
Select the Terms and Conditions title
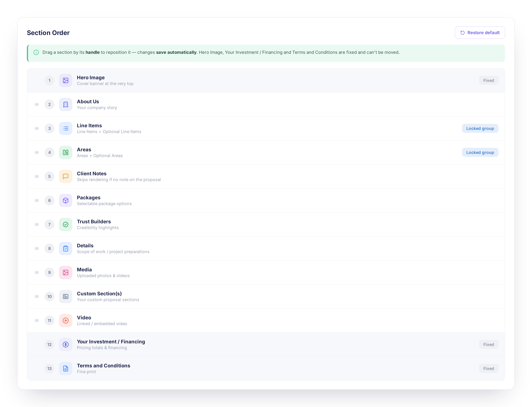pyautogui.click(x=104, y=365)
